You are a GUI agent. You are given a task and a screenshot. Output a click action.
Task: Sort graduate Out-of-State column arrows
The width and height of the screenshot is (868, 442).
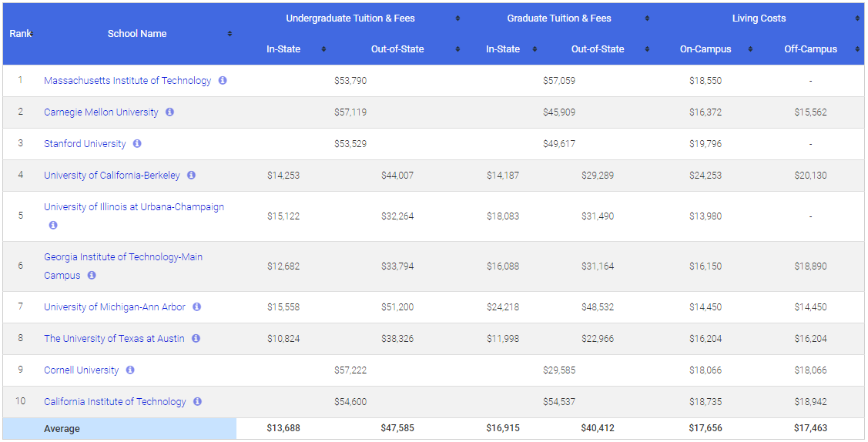[x=647, y=49]
